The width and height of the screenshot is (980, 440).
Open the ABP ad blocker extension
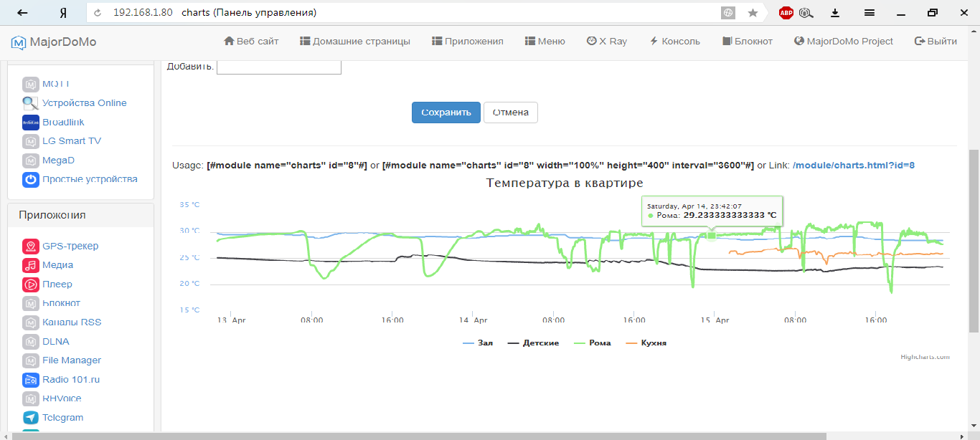(786, 13)
